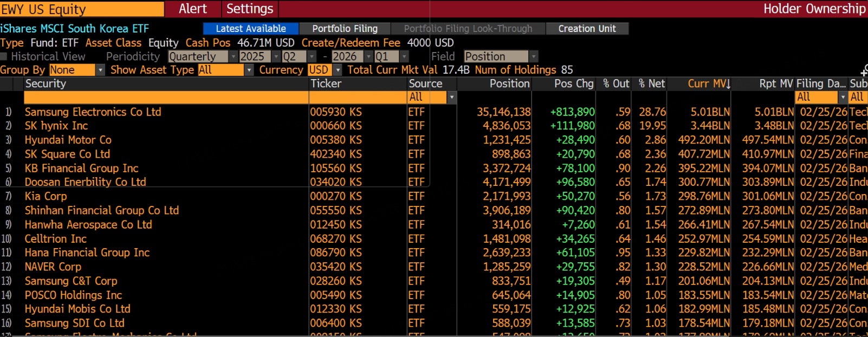Select the Latest Available tab
Viewport: 868px width, 337px height.
coord(251,29)
